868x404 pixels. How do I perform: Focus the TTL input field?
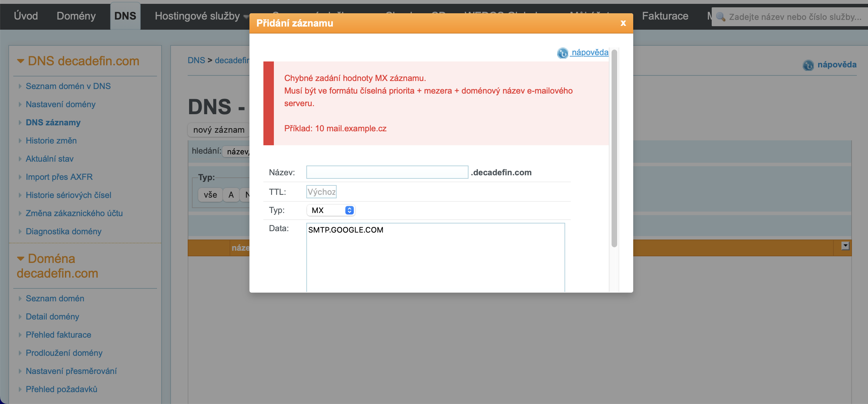(x=321, y=192)
